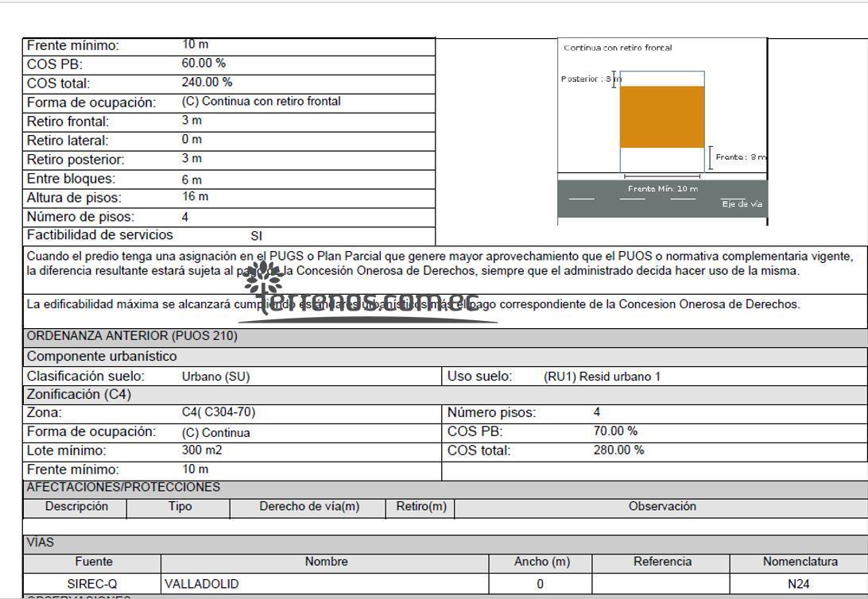Click the 'Retiro frontal:' label
This screenshot has width=868, height=599.
[68, 121]
